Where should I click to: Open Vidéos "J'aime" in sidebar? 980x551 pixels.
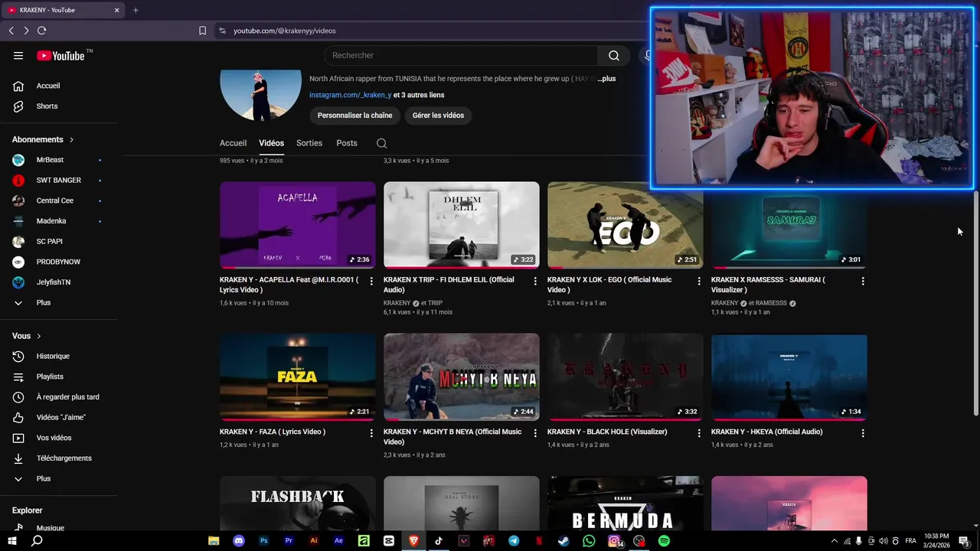[60, 417]
